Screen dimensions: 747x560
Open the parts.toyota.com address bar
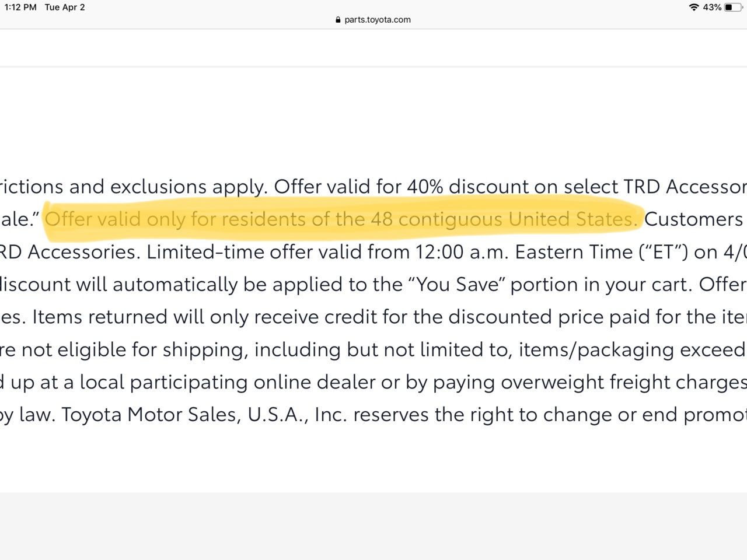373,20
